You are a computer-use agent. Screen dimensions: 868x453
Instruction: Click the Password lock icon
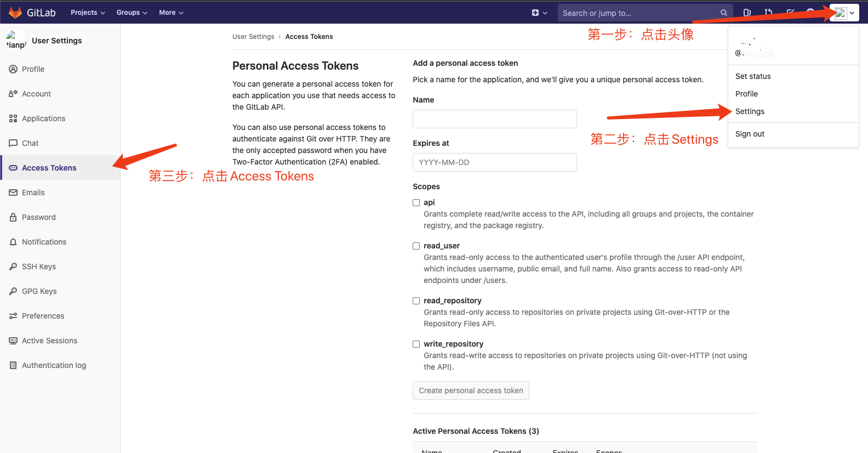[x=13, y=217]
